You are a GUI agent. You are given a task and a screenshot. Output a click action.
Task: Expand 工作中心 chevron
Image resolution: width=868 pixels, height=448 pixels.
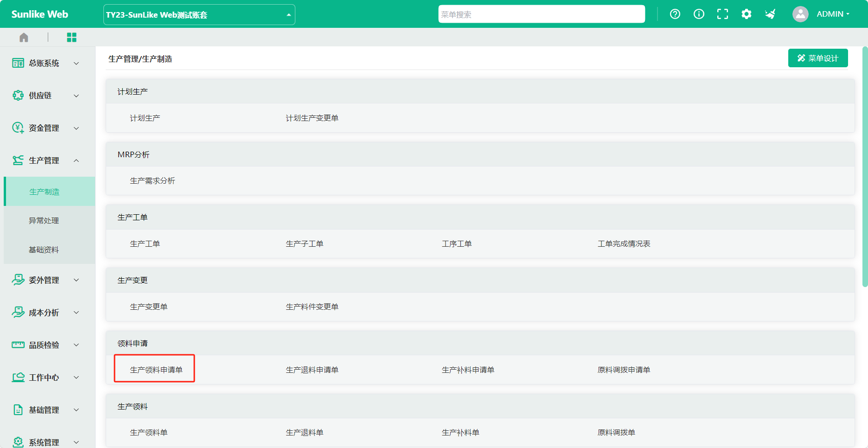(77, 377)
